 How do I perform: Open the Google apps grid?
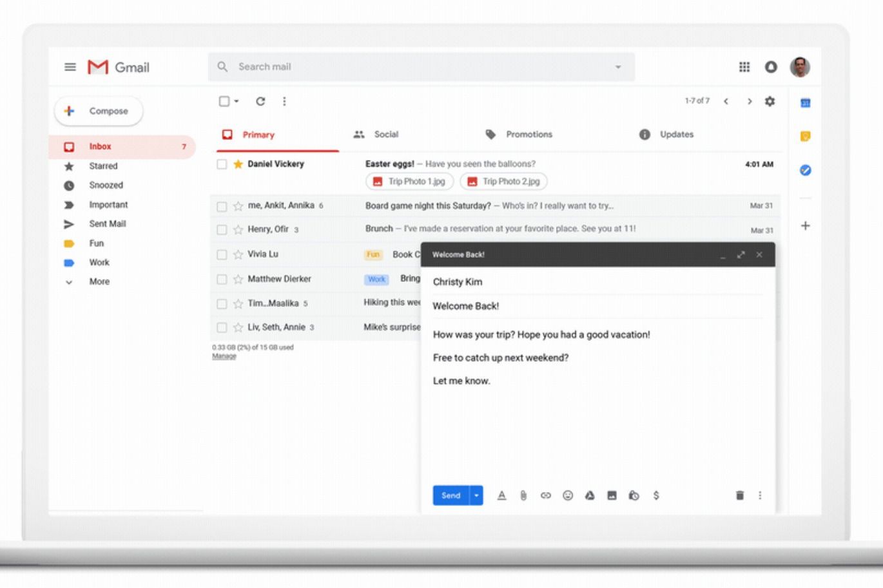pos(744,67)
